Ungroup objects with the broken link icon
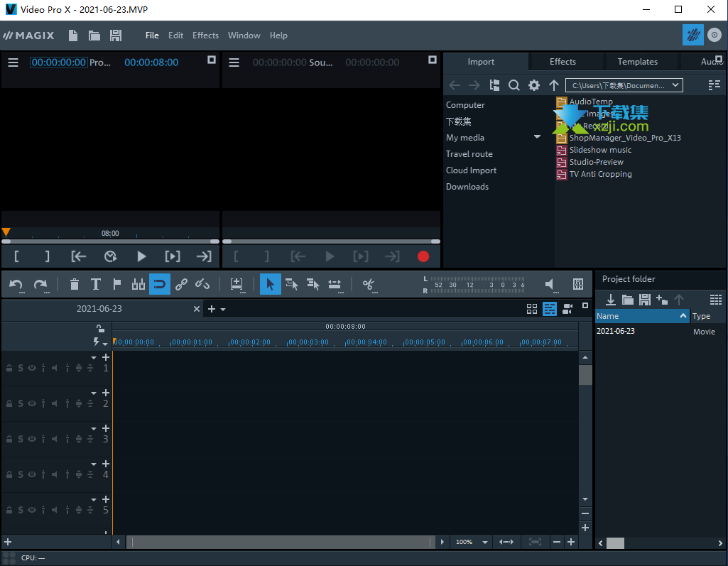The image size is (728, 566). coord(202,284)
